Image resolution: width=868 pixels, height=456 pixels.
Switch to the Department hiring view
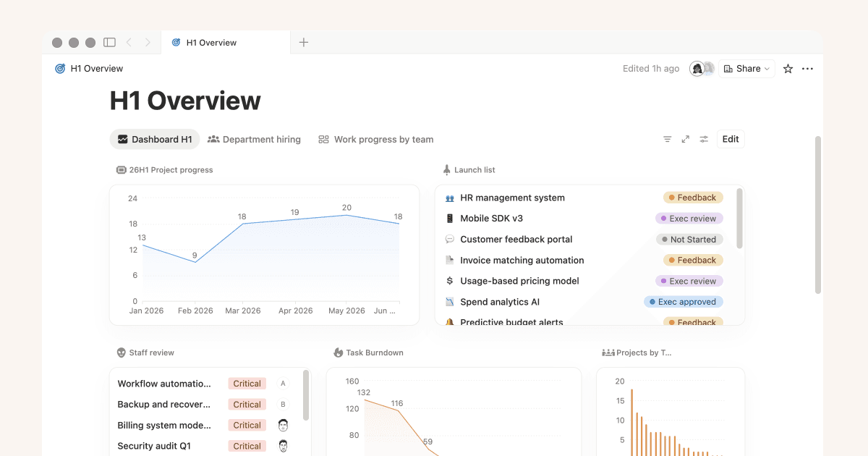[255, 139]
